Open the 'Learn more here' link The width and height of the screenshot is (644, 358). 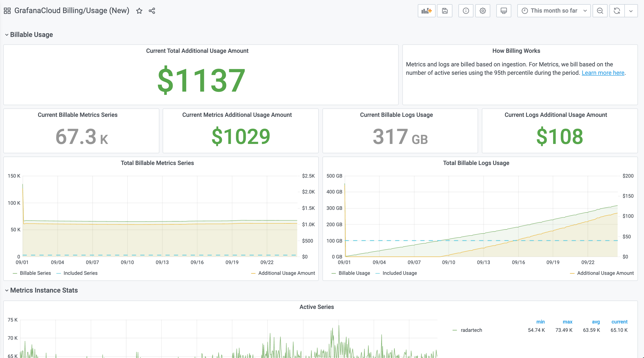(603, 73)
